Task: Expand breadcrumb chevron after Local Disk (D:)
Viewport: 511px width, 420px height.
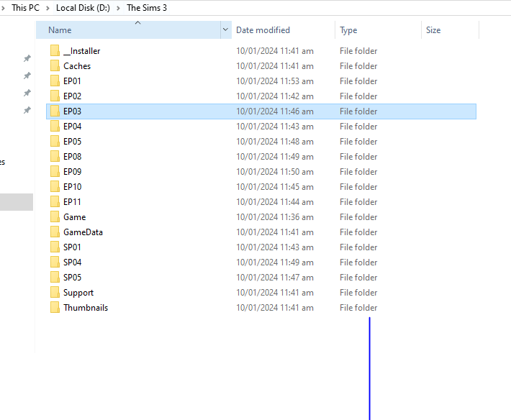Action: click(x=118, y=8)
